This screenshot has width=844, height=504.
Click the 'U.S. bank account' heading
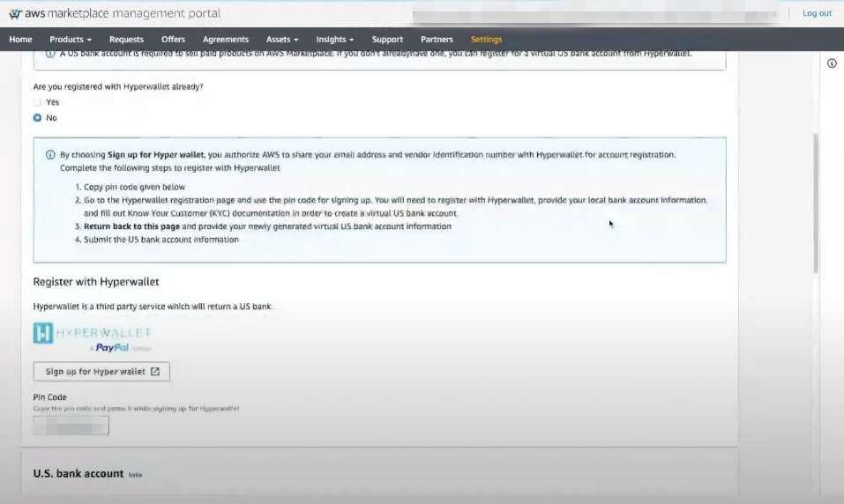(x=78, y=473)
